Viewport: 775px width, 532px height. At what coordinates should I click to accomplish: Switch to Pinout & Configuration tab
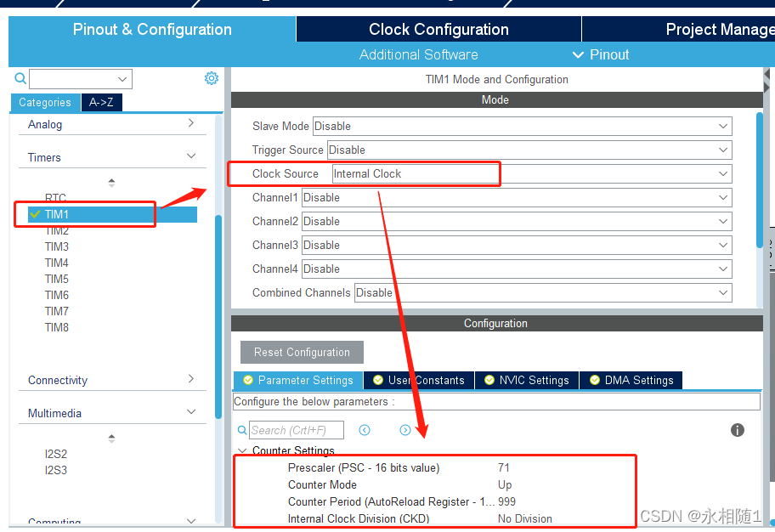(152, 29)
